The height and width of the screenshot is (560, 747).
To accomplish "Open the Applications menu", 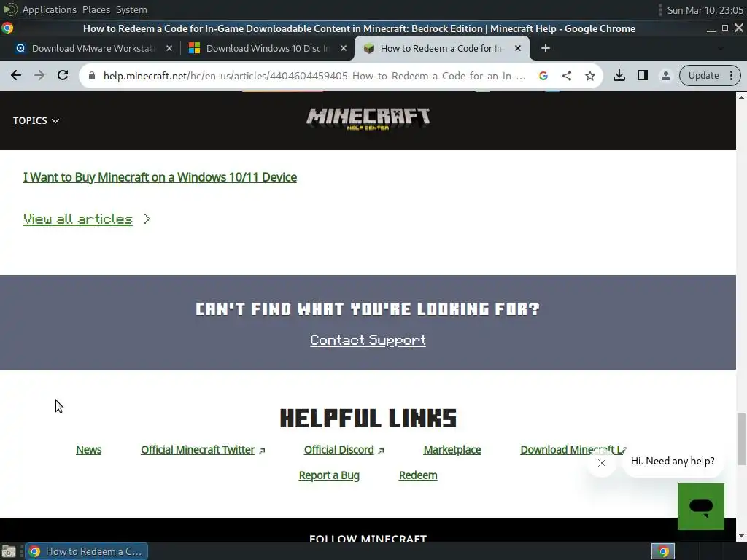I will (49, 9).
